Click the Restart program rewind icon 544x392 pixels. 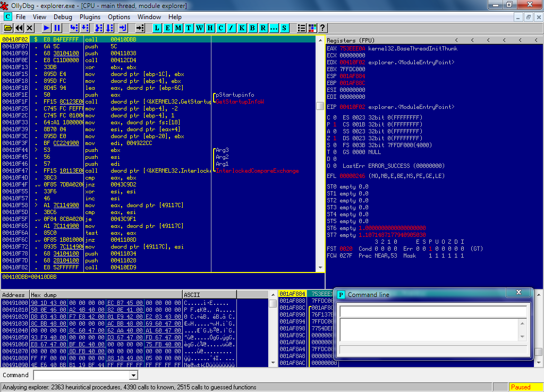[x=19, y=28]
